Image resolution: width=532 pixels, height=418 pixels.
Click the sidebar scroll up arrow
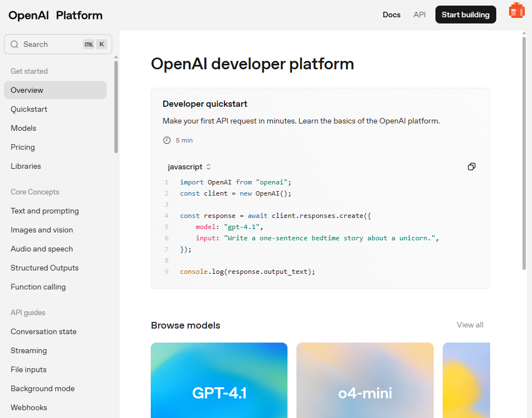(x=116, y=57)
